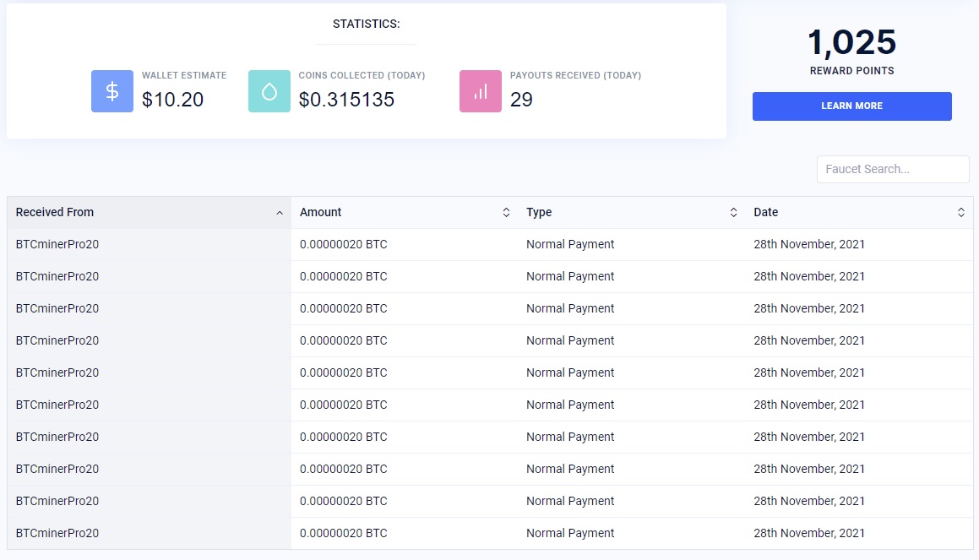Click the 1,025 reward points number
Viewport: 979px width, 560px height.
click(x=851, y=42)
